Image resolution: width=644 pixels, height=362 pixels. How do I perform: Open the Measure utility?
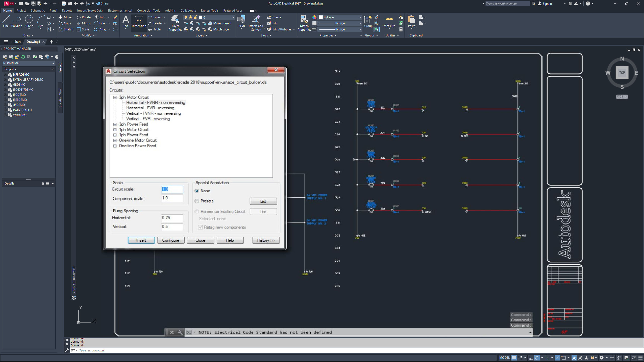389,22
